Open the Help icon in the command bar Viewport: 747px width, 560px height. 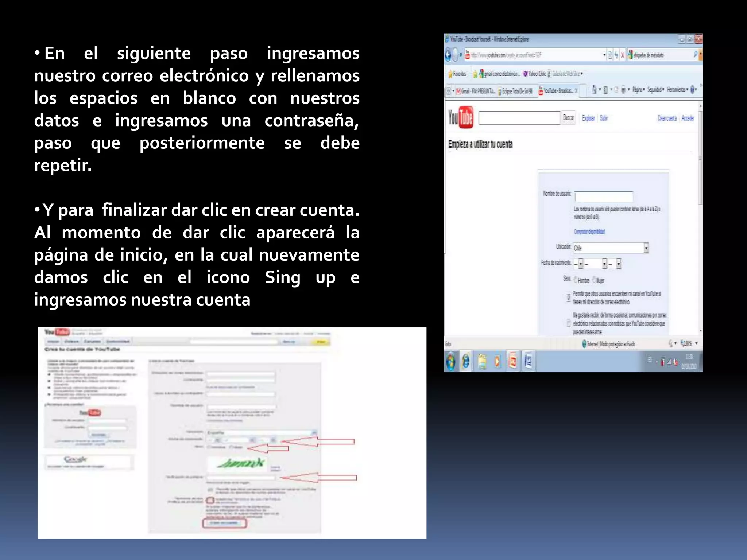coord(692,90)
